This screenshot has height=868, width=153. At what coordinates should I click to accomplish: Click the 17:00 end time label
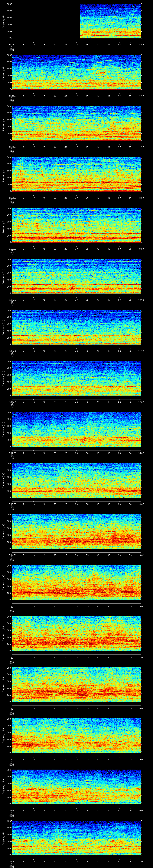click(141, 657)
